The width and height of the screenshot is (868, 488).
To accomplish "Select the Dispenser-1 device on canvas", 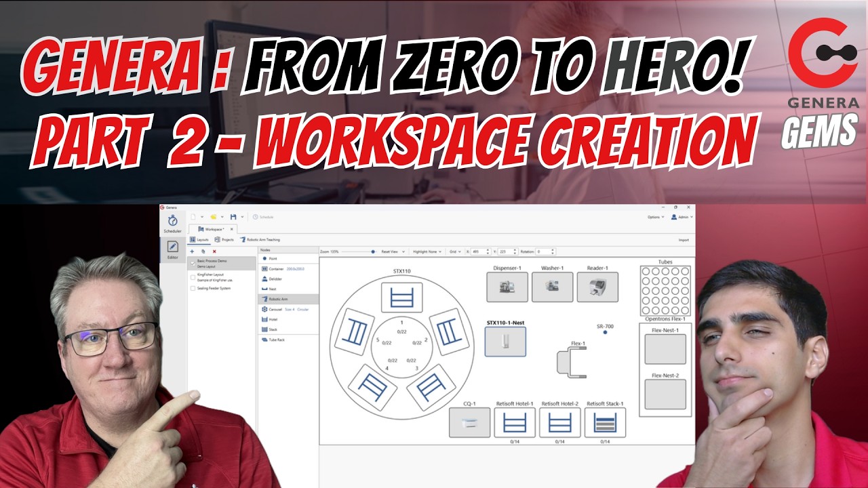I will point(507,287).
